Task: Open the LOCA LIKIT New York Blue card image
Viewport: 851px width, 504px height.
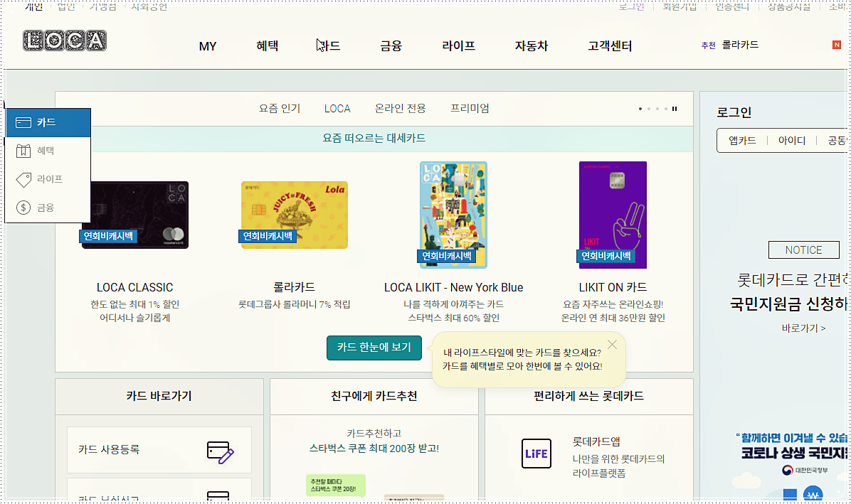Action: point(454,215)
